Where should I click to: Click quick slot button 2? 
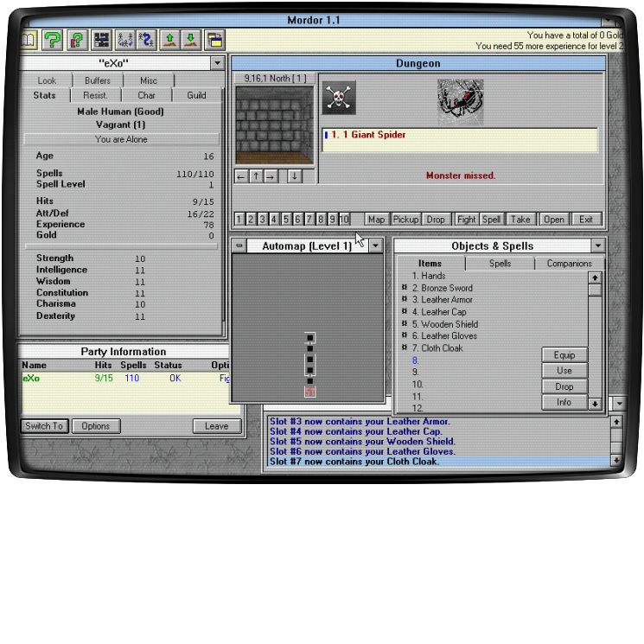pyautogui.click(x=251, y=220)
